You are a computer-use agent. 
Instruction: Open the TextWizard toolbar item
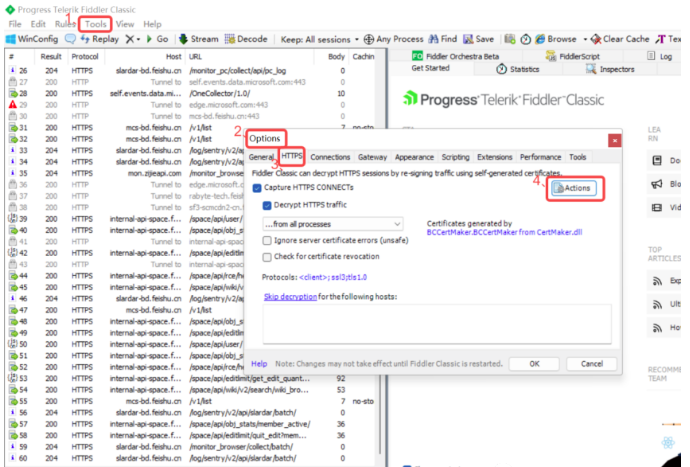tap(668, 39)
